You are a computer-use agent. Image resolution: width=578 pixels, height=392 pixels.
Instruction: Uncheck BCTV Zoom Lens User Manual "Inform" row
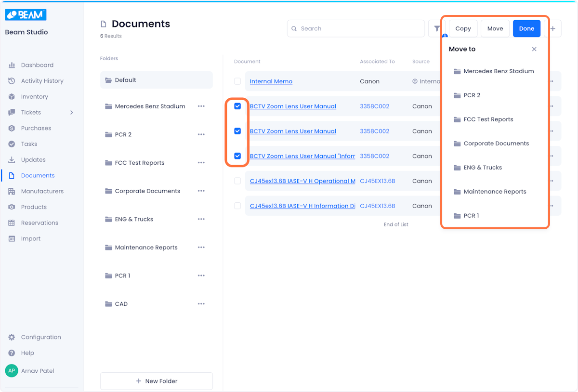[237, 156]
